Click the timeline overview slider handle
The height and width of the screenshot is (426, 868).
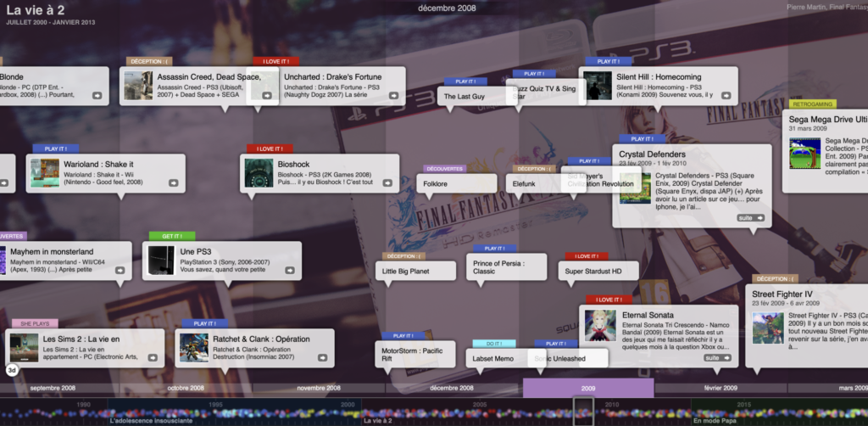coord(582,412)
